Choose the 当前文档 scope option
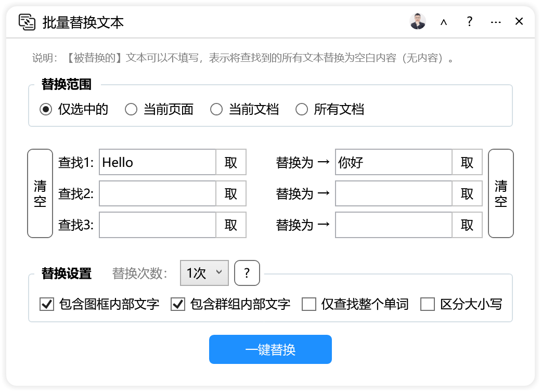This screenshot has height=392, width=541. point(216,110)
